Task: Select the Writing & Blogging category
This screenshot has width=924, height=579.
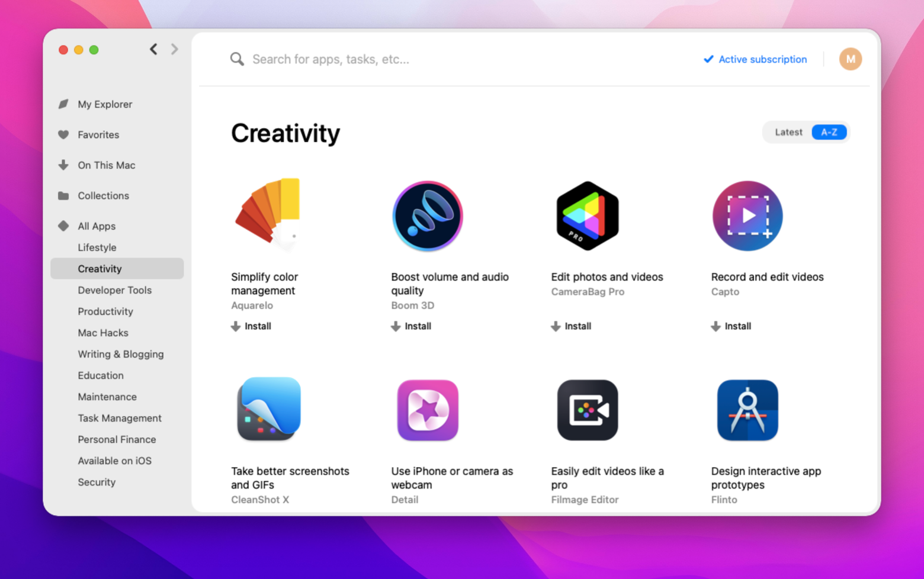Action: [121, 354]
